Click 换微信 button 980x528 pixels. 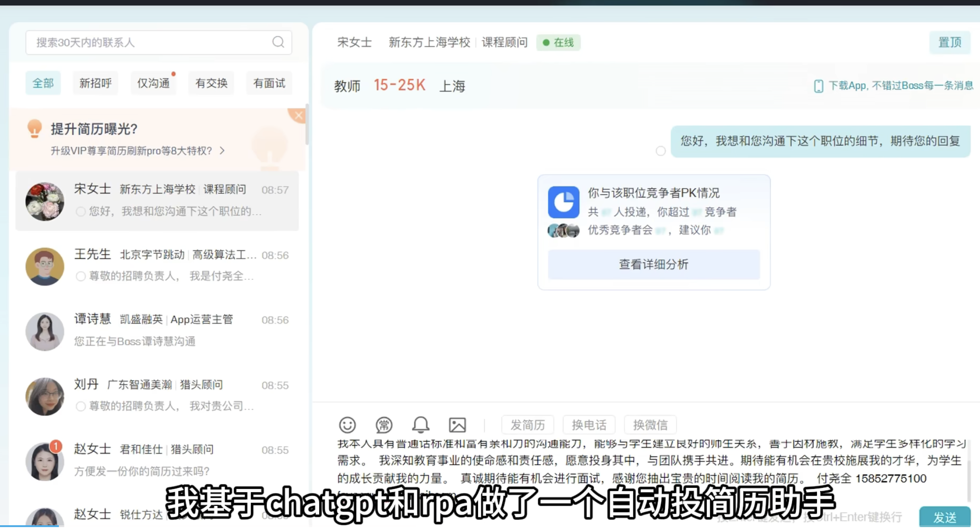[650, 425]
